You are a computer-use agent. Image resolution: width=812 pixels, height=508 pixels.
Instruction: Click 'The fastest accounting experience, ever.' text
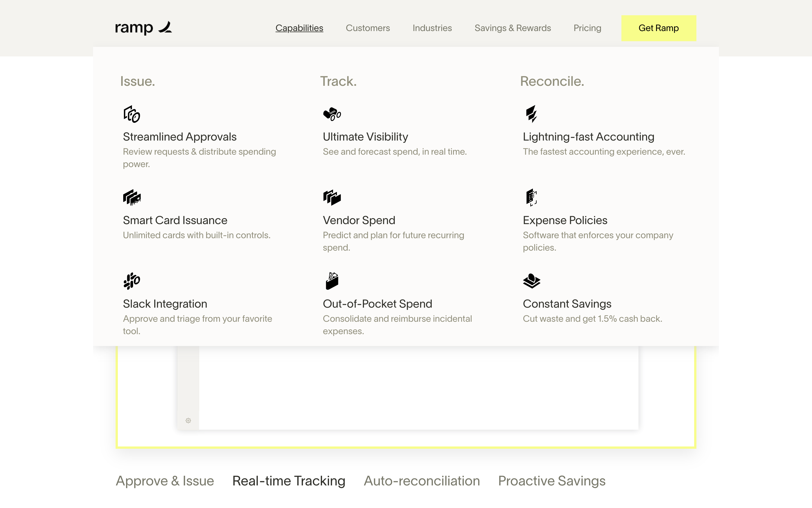(604, 152)
